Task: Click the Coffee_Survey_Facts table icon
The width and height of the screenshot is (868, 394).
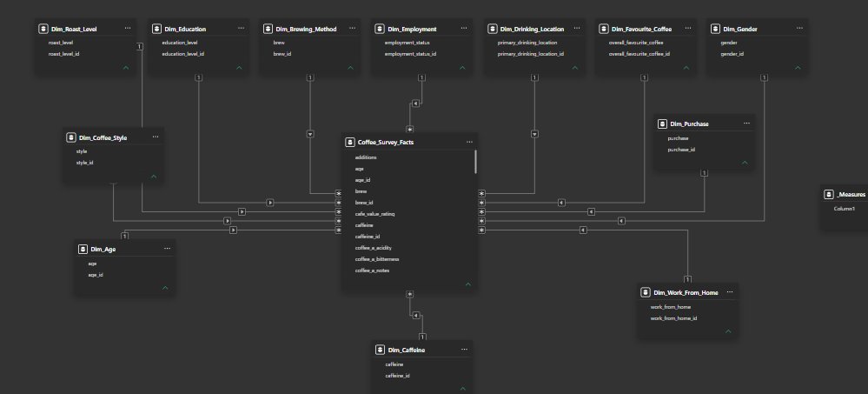Action: [x=349, y=143]
